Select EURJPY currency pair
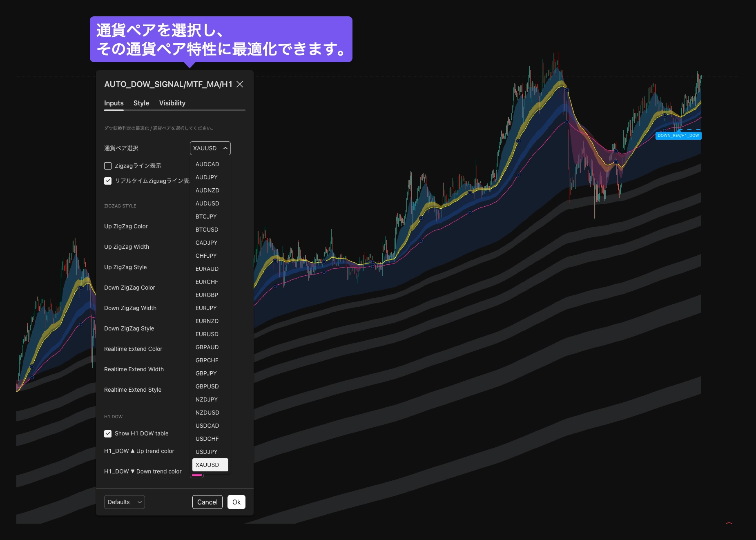The height and width of the screenshot is (540, 756). [210, 308]
